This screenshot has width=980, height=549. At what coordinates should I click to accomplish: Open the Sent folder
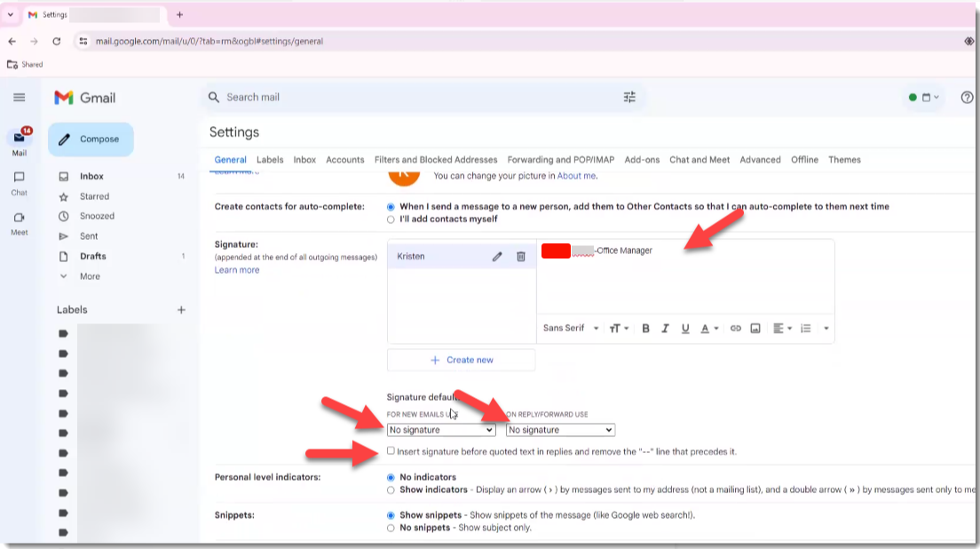(89, 236)
